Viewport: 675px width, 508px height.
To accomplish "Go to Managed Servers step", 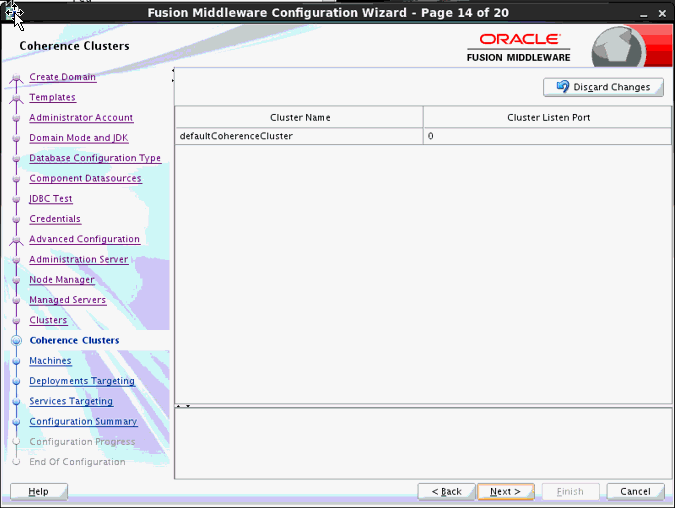I will 68,300.
